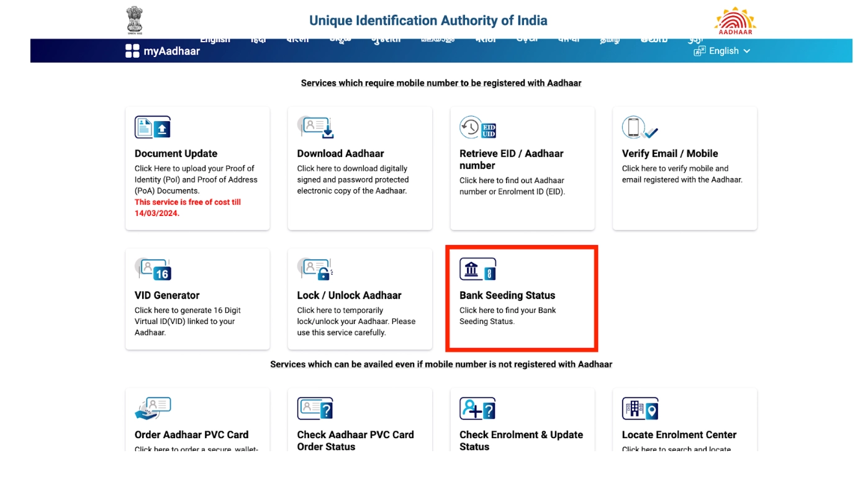Click the Unique Identification Authority of India heading

(x=428, y=20)
